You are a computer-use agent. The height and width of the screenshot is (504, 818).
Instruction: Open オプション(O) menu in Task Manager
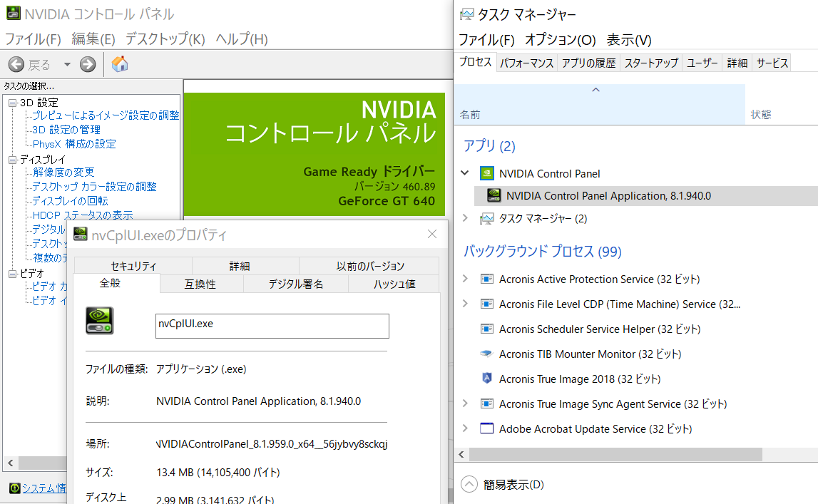(561, 40)
